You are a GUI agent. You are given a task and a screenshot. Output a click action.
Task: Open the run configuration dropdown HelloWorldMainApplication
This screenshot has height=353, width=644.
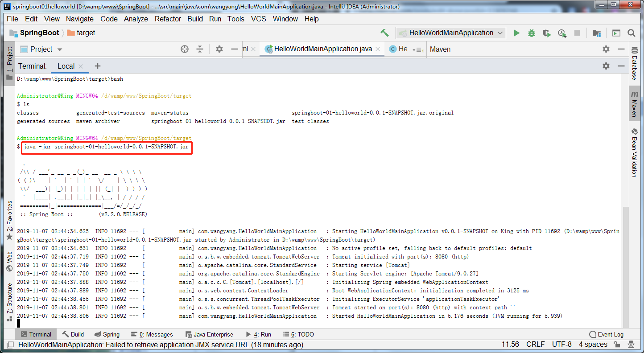(x=451, y=33)
